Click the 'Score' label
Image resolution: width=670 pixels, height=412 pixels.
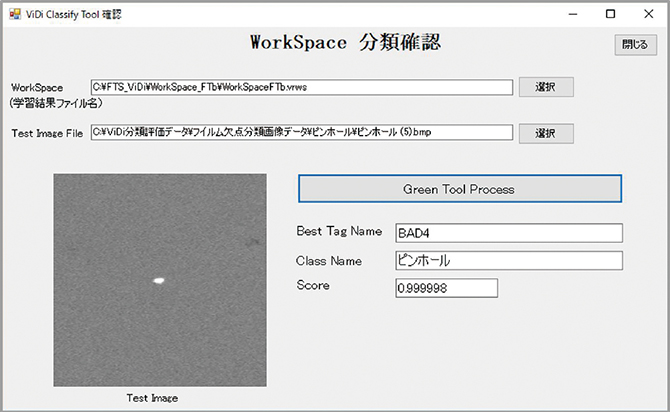[x=313, y=285]
